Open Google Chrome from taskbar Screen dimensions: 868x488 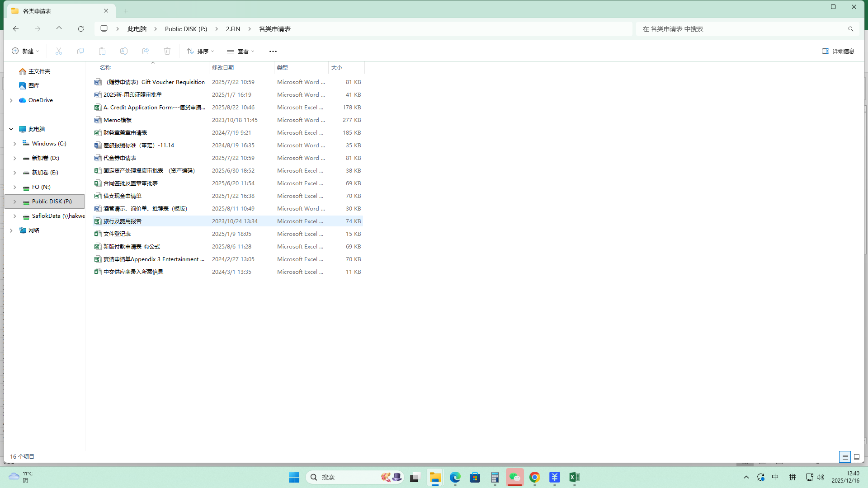(535, 477)
